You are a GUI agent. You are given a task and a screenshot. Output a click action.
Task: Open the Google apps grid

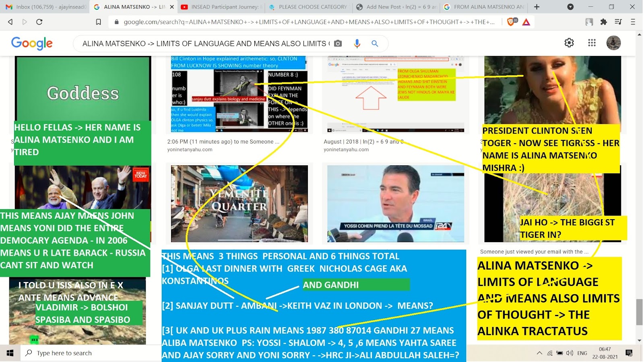tap(592, 43)
